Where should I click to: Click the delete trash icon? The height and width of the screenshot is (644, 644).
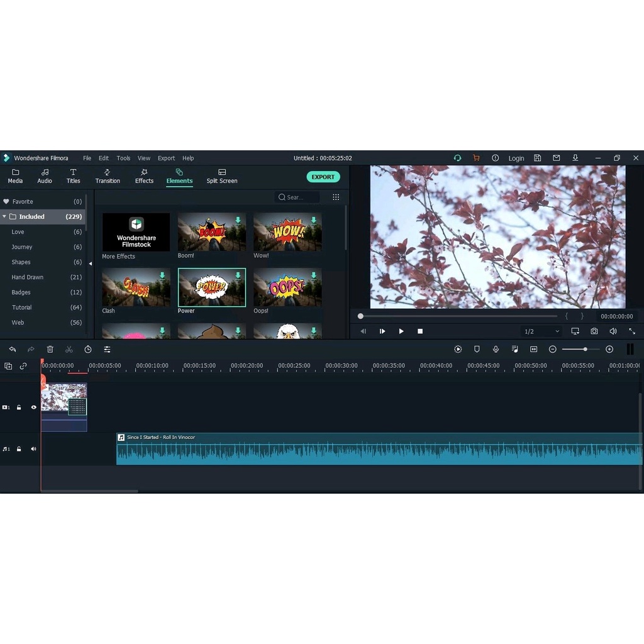pyautogui.click(x=50, y=349)
